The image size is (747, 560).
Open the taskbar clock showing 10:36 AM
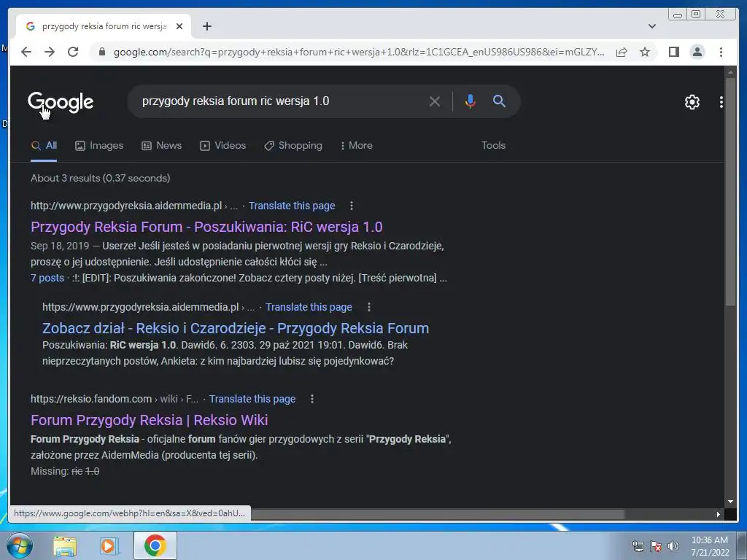pos(710,546)
